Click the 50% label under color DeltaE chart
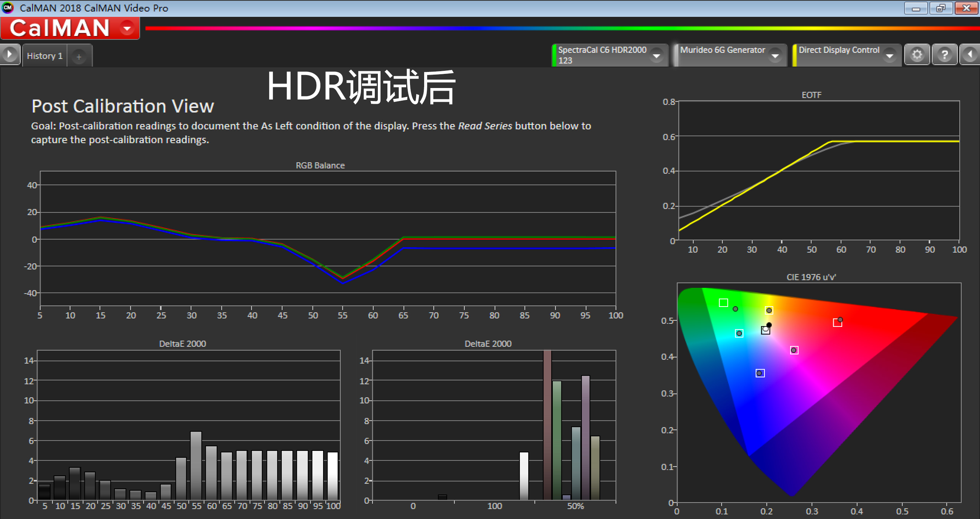The image size is (980, 519). pos(575,506)
